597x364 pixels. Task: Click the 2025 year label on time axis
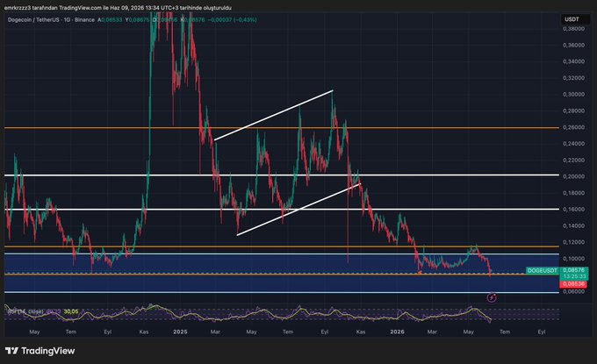coord(180,332)
